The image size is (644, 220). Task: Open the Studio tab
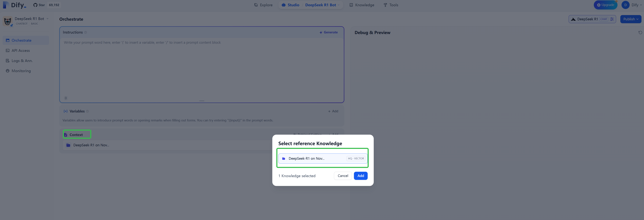coord(290,5)
